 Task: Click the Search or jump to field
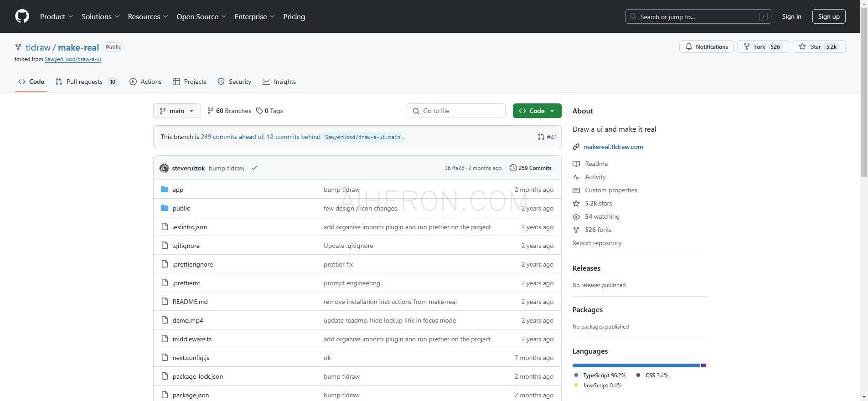[x=698, y=16]
